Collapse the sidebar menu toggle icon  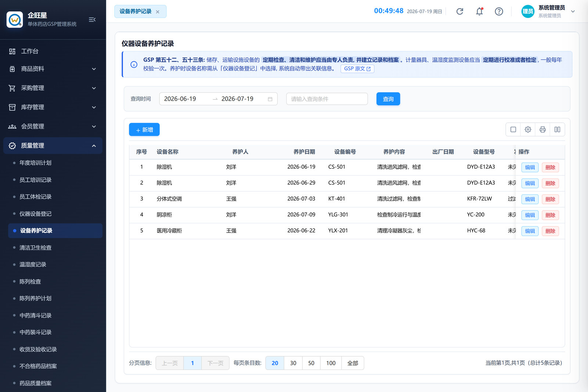pyautogui.click(x=92, y=19)
